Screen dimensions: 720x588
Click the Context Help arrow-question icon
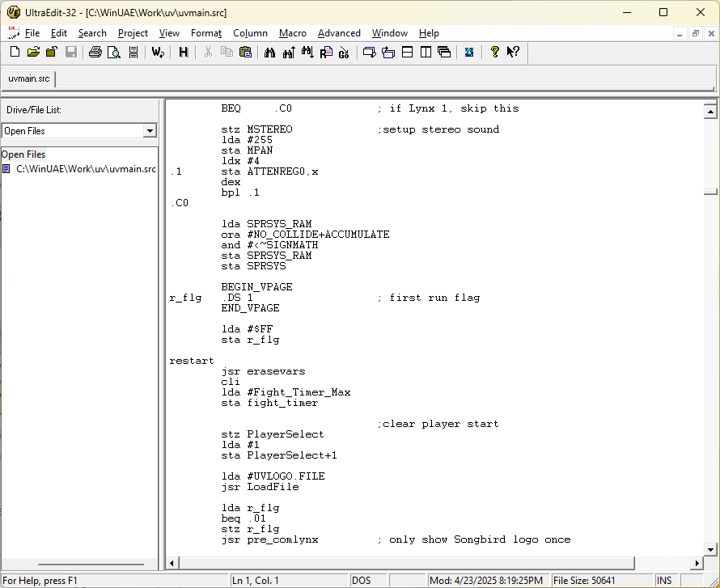point(512,52)
